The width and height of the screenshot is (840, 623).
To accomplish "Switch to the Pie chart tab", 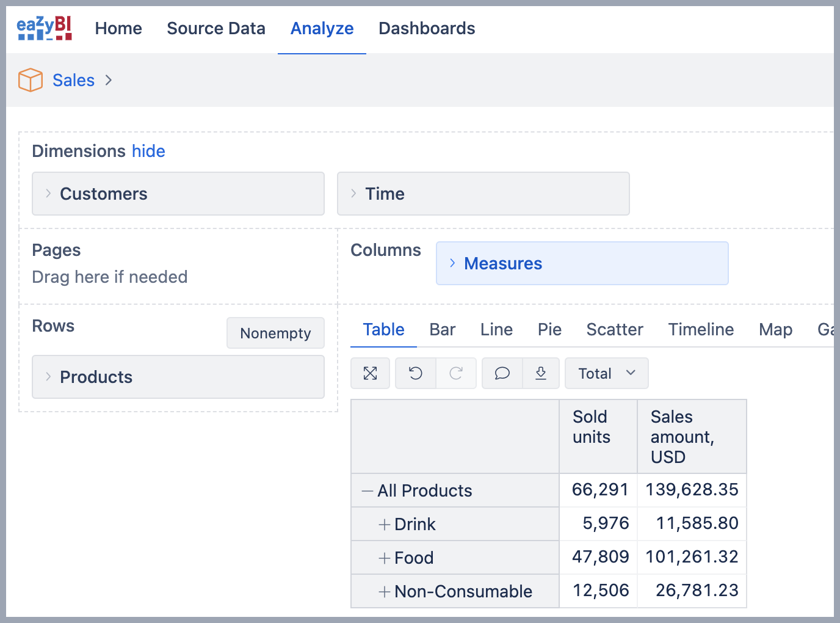I will coord(549,329).
